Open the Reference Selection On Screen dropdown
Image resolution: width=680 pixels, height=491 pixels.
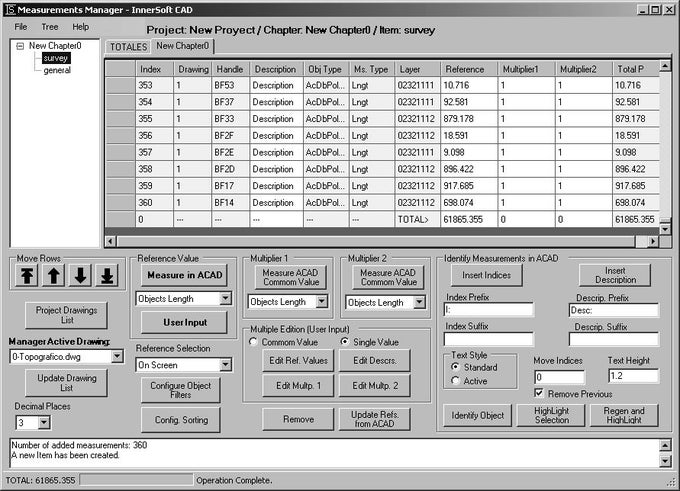[x=226, y=365]
